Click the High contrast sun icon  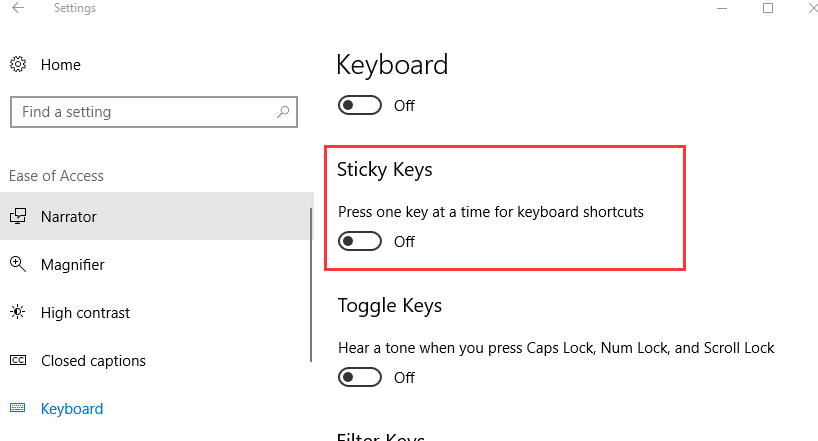[x=18, y=313]
